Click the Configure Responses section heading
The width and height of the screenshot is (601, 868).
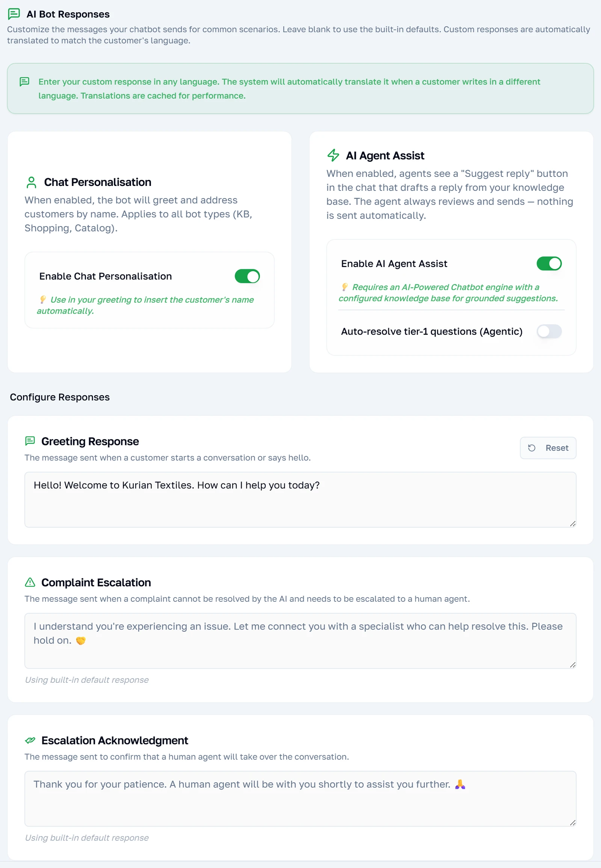[x=60, y=397]
